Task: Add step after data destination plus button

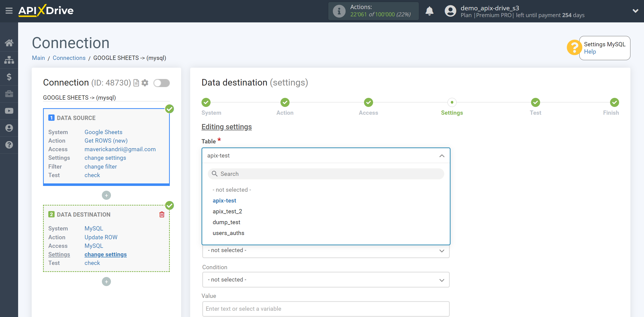Action: (x=106, y=282)
